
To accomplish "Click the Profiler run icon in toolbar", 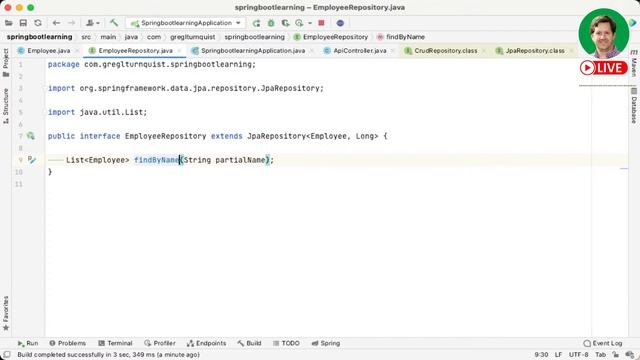I will (300, 23).
